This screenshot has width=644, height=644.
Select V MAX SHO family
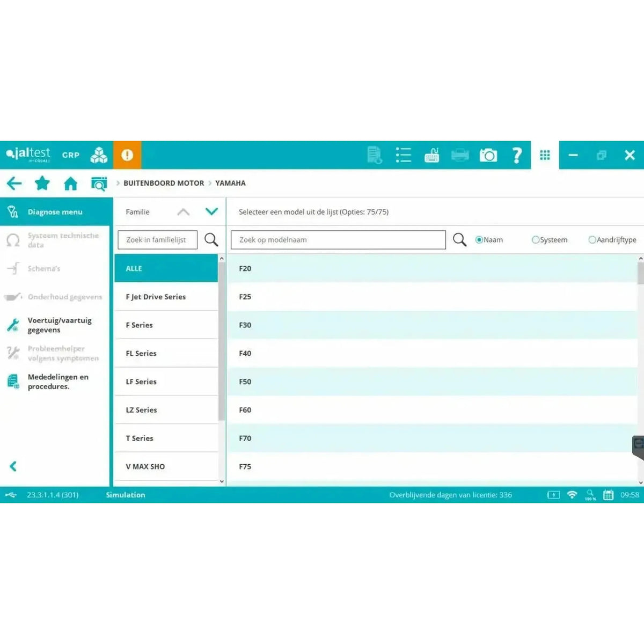[166, 466]
